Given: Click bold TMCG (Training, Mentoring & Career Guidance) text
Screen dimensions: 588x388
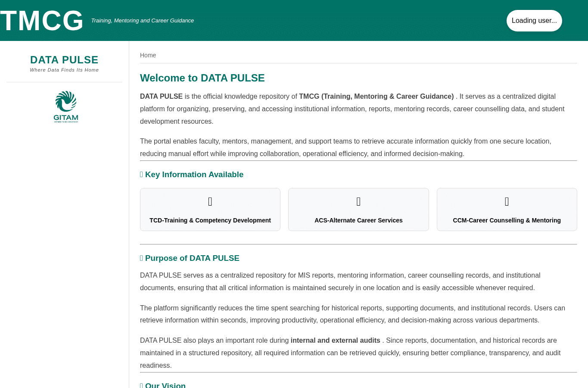Looking at the screenshot, I should pos(376,97).
